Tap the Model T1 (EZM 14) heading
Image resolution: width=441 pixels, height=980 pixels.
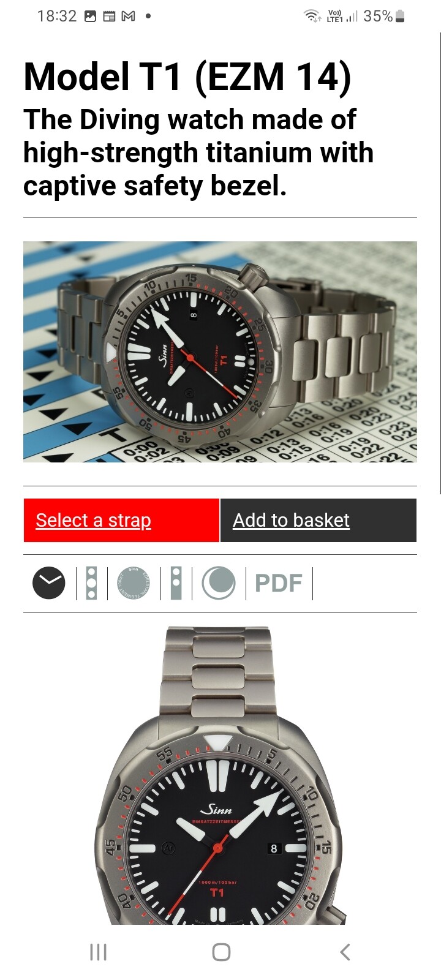point(187,77)
